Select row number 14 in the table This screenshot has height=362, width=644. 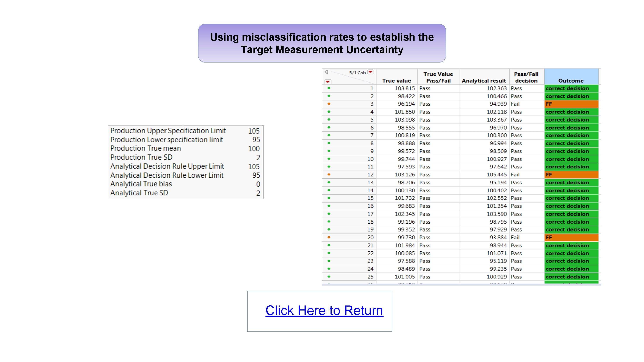coord(370,190)
